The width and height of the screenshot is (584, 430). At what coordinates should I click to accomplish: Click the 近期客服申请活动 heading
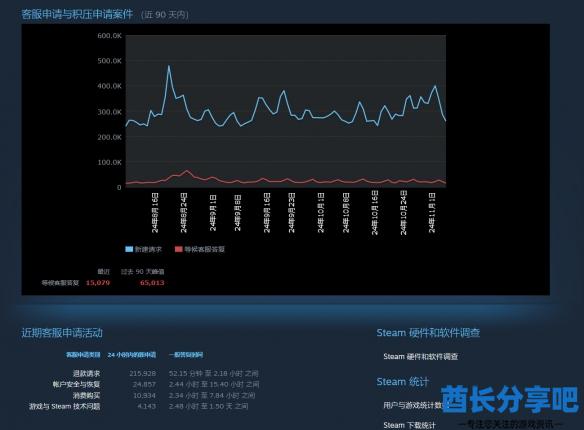pos(62,332)
